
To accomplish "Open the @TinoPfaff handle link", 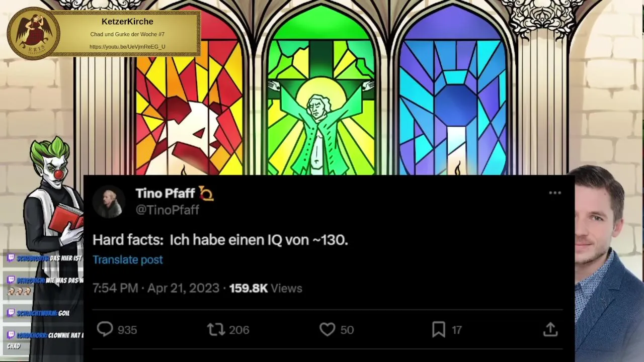I will point(167,210).
